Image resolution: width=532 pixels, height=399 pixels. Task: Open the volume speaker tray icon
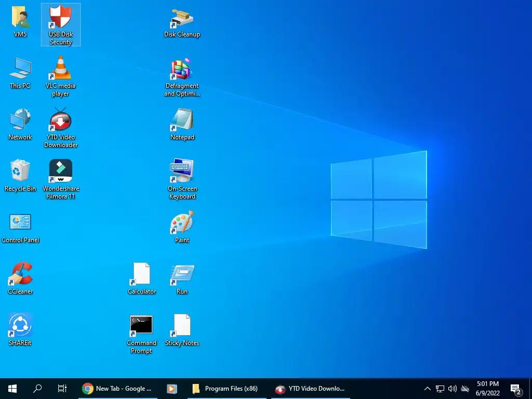click(453, 389)
